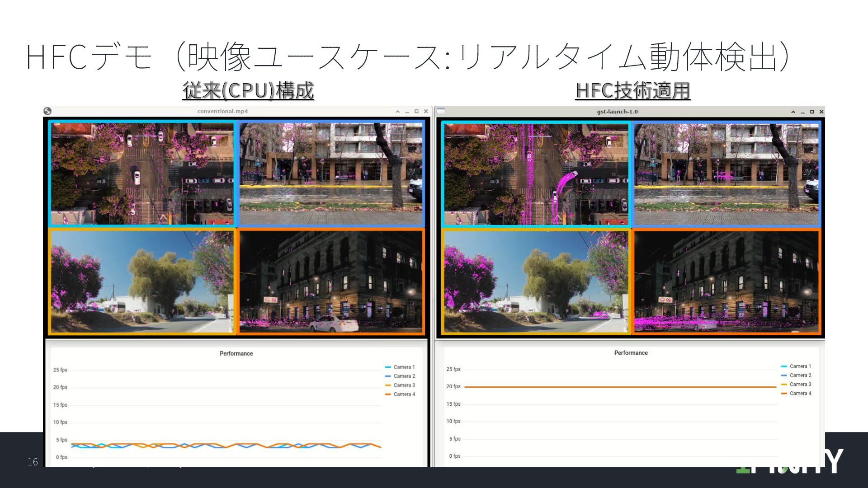868x488 pixels.
Task: Minimize the conventional.mp4 window
Action: [407, 112]
